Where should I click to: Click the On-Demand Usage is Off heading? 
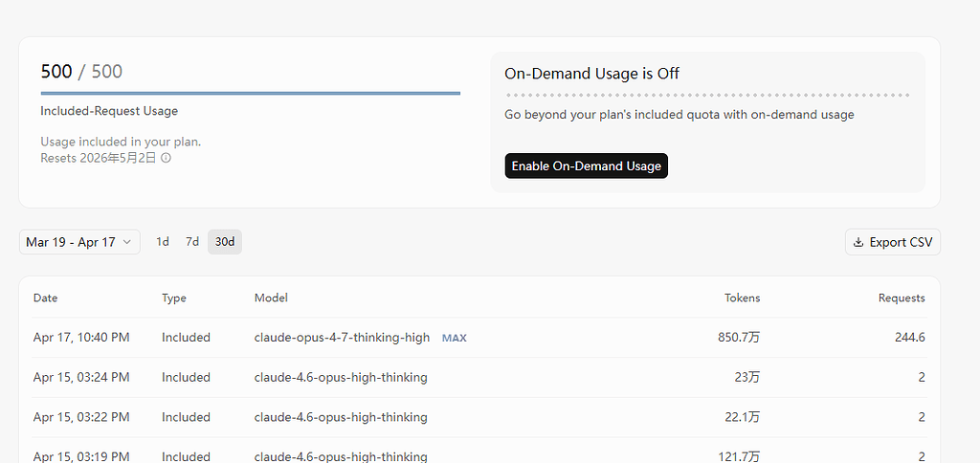591,74
